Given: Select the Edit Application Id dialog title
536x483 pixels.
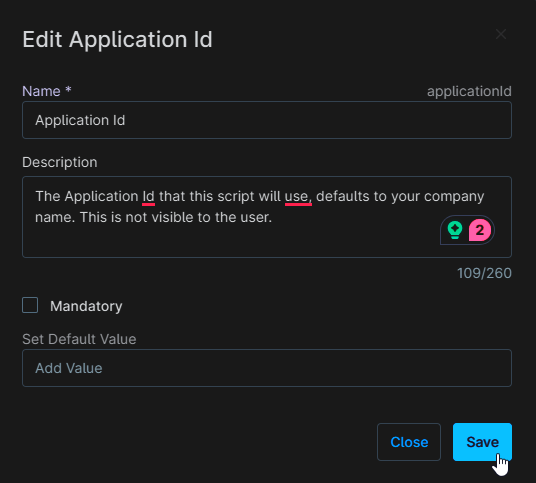Looking at the screenshot, I should tap(117, 39).
